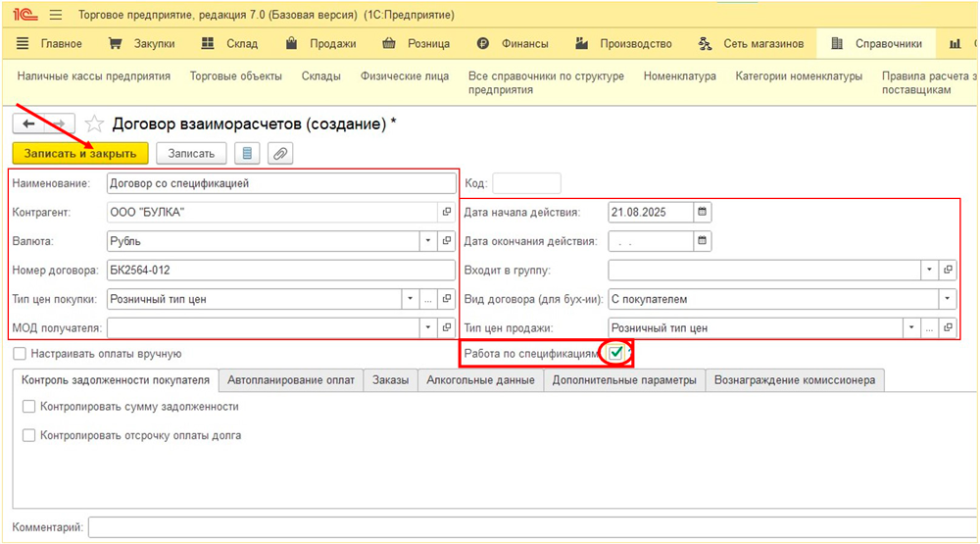This screenshot has width=980, height=544.
Task: Add contract to favorites with star icon
Action: (x=94, y=124)
